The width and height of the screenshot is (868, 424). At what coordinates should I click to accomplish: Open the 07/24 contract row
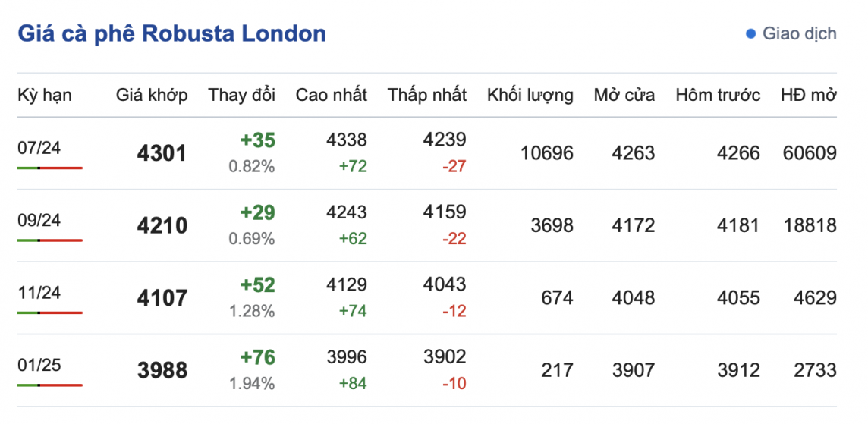click(x=39, y=148)
